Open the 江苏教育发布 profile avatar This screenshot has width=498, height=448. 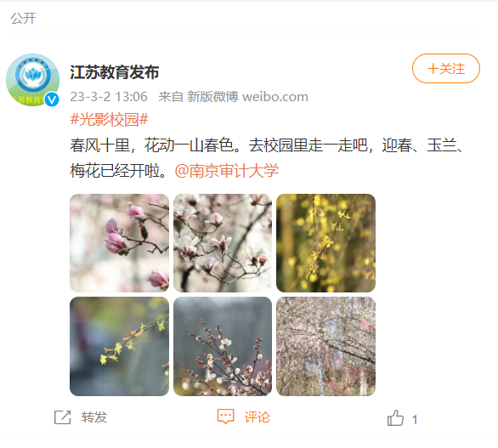(x=32, y=80)
